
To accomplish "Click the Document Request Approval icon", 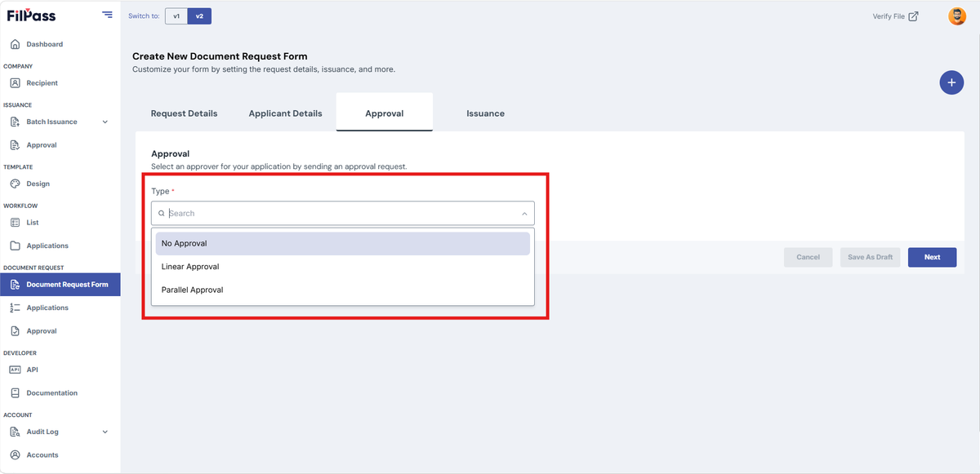I will pyautogui.click(x=15, y=331).
